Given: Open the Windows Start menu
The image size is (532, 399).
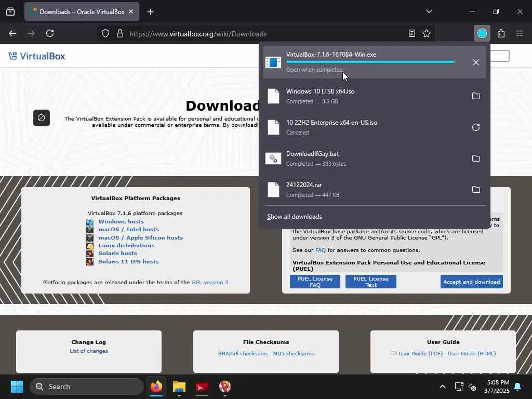Looking at the screenshot, I should (x=17, y=387).
